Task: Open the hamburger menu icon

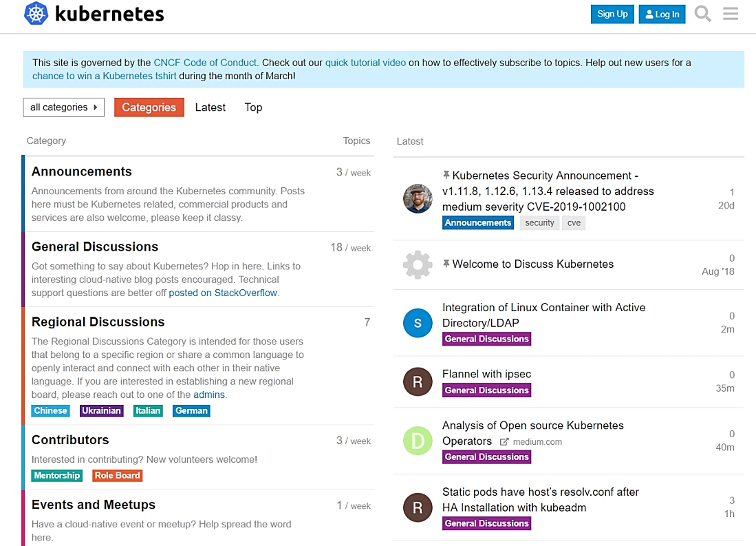Action: click(x=731, y=14)
